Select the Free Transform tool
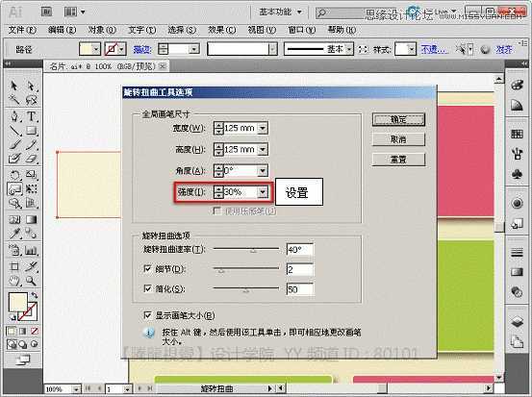 [31, 188]
